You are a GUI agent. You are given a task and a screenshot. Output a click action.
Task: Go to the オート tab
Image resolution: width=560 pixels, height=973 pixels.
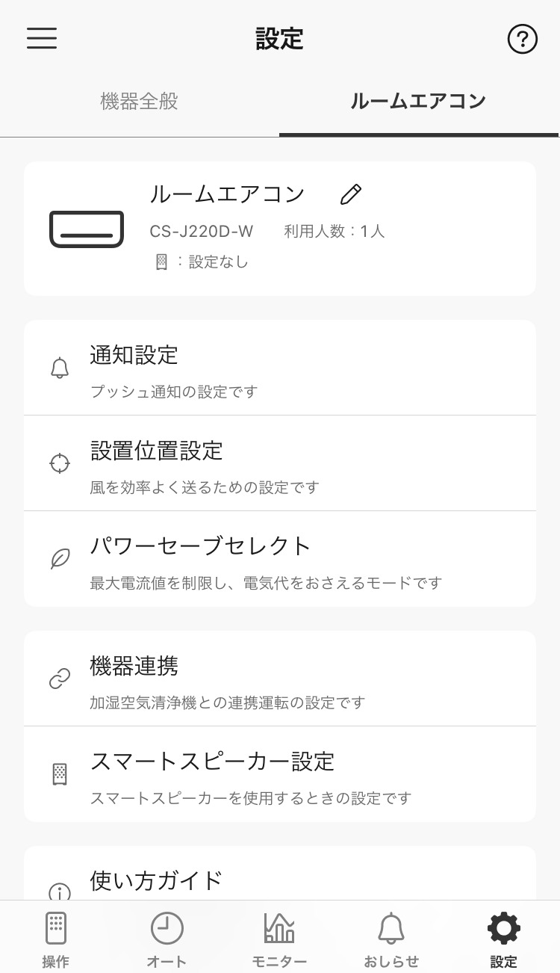pos(167,939)
